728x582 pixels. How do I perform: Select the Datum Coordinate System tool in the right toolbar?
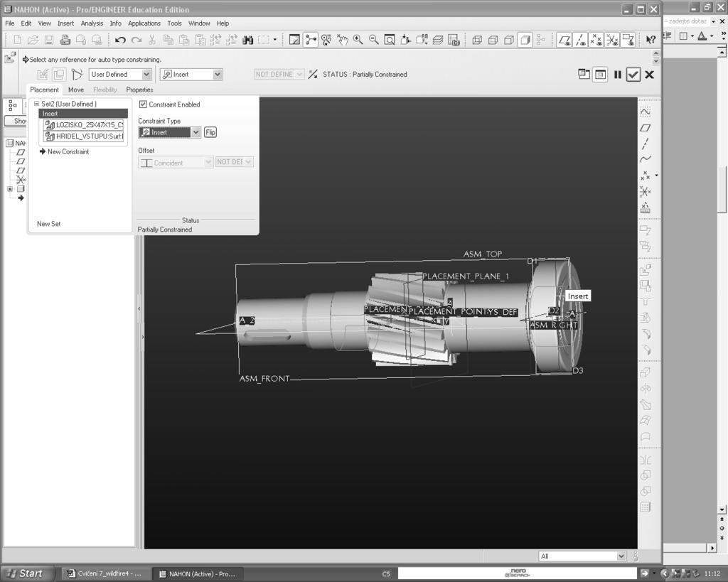pos(646,191)
